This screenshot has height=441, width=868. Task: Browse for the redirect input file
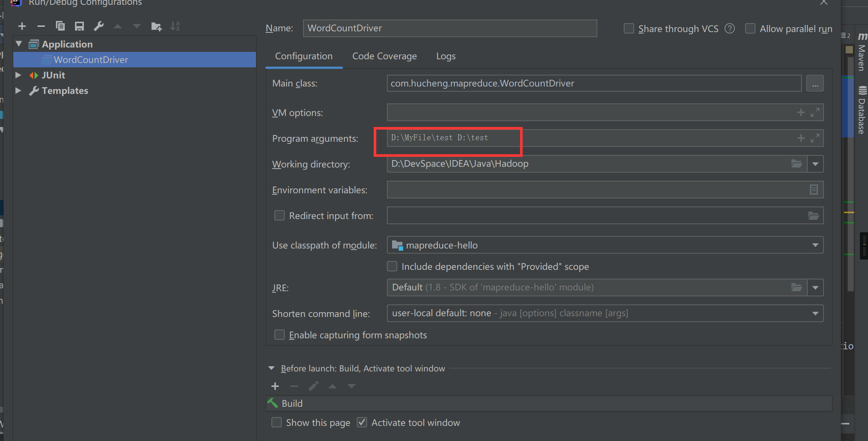click(x=814, y=216)
